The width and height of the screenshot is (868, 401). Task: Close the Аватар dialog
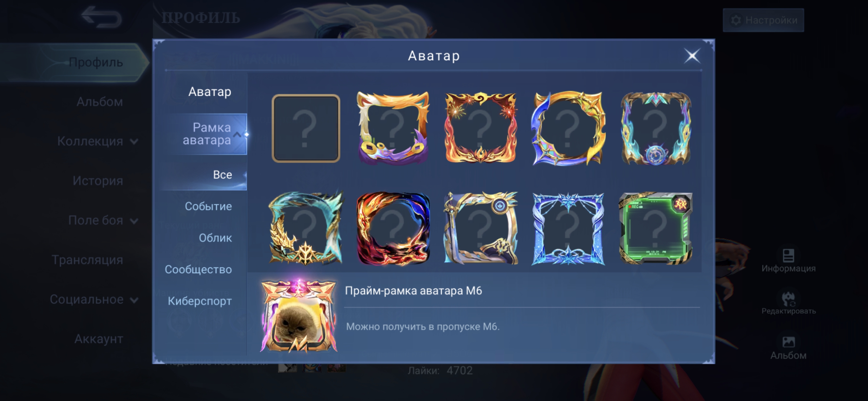coord(692,56)
